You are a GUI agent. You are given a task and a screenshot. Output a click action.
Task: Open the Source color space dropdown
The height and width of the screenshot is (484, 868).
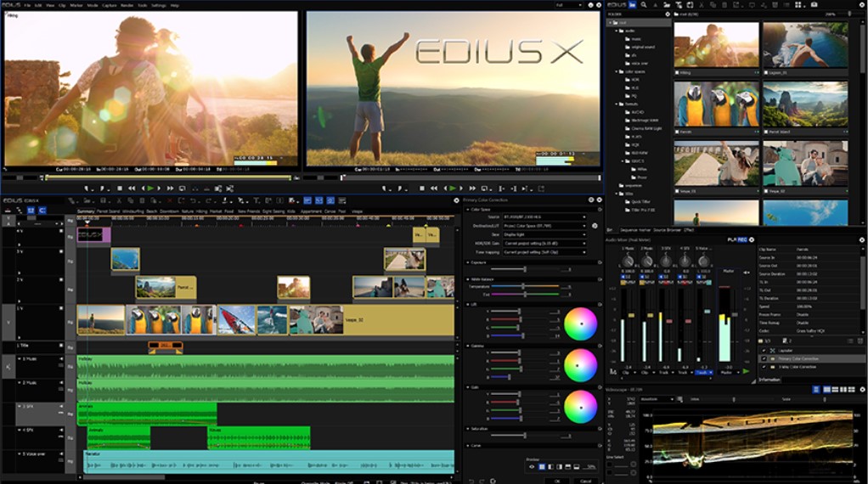pos(544,217)
